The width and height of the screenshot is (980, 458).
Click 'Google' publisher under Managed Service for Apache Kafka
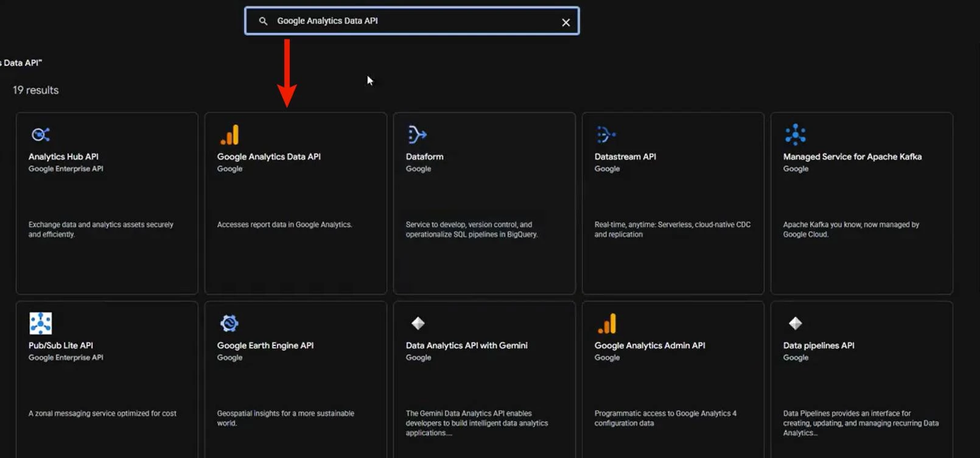(x=796, y=169)
